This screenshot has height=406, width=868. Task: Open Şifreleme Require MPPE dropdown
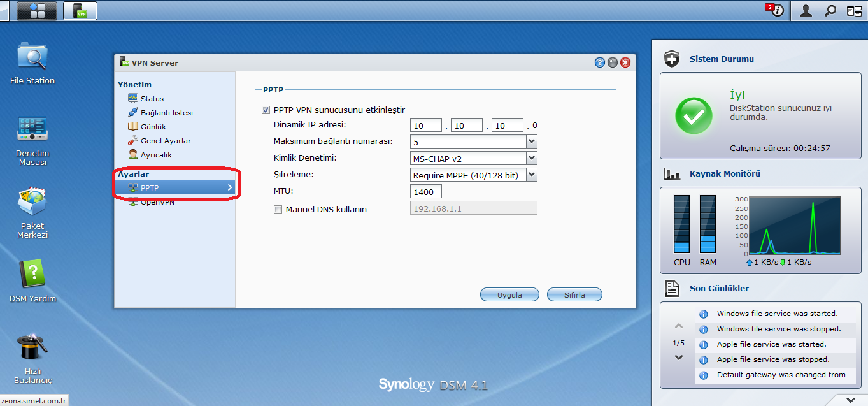click(x=532, y=175)
